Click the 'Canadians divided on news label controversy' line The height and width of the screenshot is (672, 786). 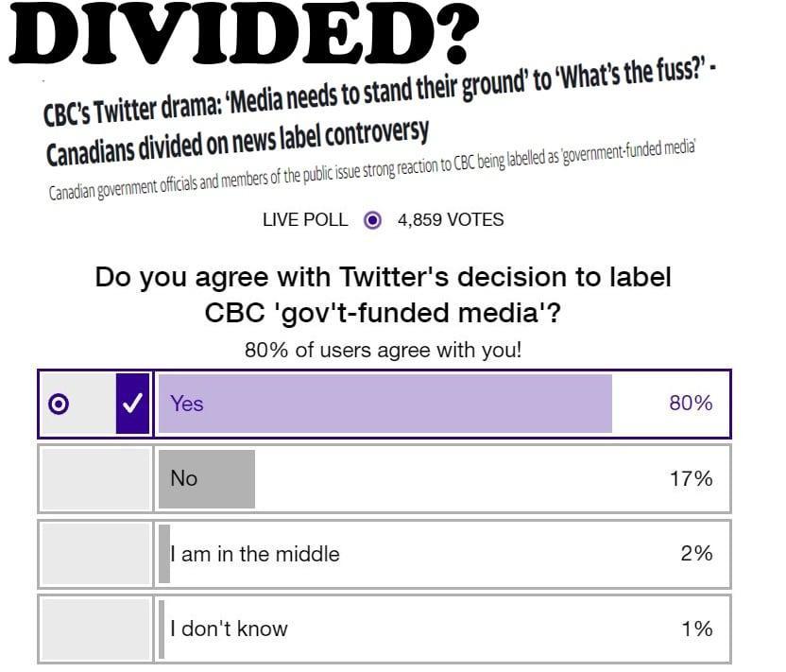click(x=237, y=144)
